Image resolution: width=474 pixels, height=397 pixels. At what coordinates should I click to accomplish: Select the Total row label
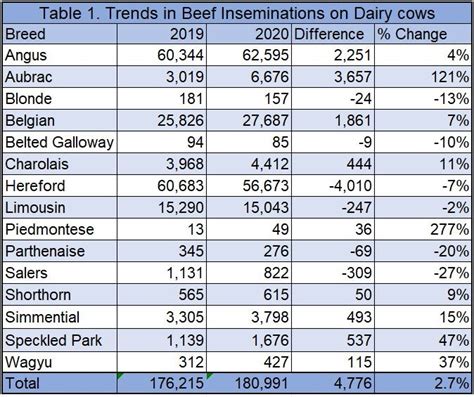[60, 383]
